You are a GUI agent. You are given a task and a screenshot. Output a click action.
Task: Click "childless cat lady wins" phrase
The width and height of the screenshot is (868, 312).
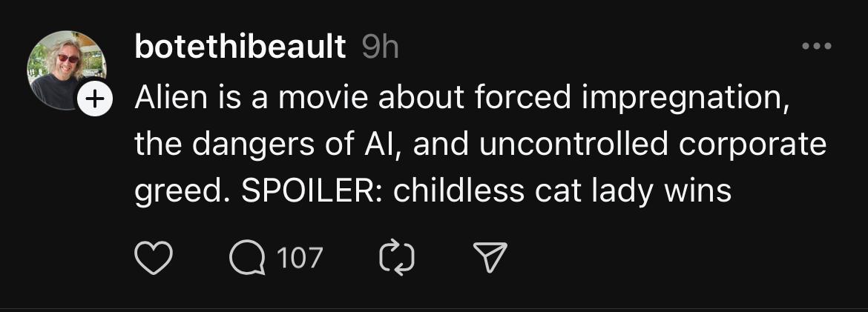click(x=562, y=191)
